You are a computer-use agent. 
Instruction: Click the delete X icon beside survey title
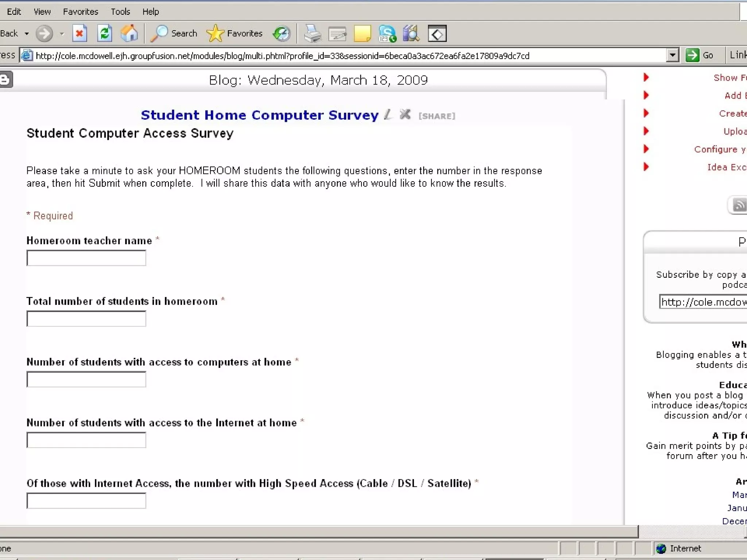tap(405, 115)
